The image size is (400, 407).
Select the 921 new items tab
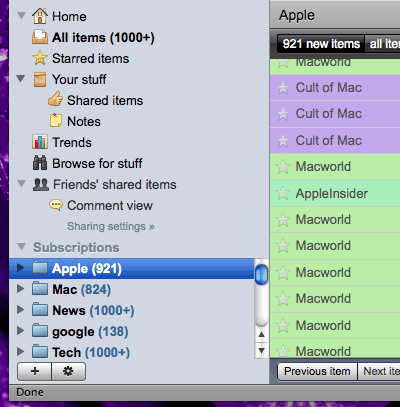coord(321,44)
